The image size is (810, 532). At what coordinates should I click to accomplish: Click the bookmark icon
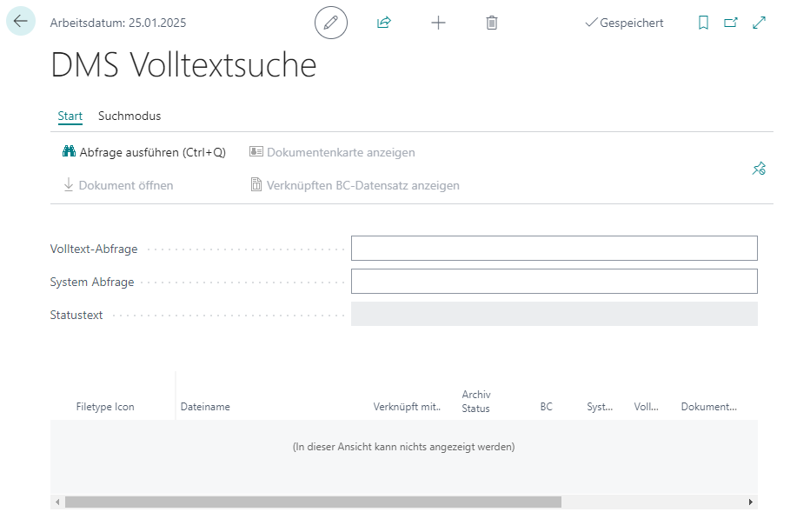pyautogui.click(x=703, y=23)
